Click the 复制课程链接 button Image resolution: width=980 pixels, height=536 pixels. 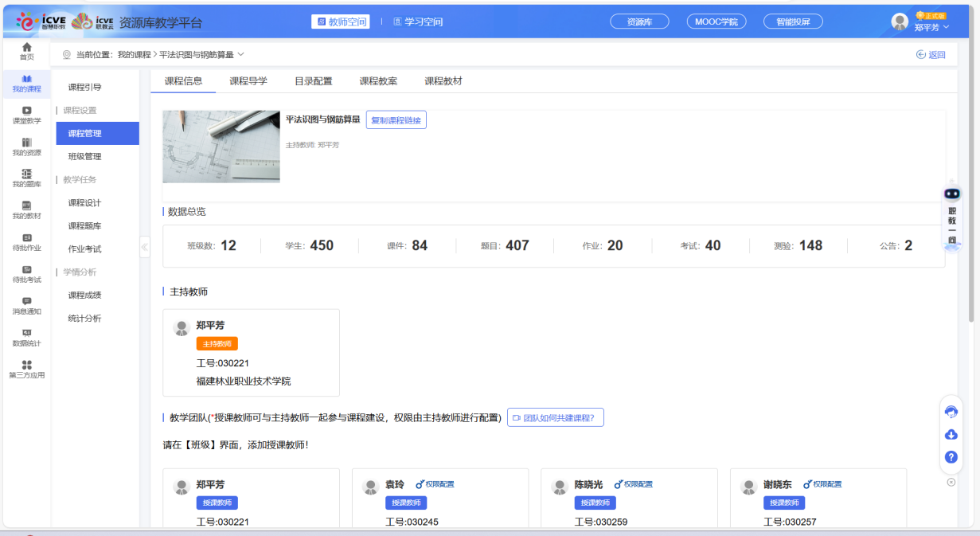[396, 120]
